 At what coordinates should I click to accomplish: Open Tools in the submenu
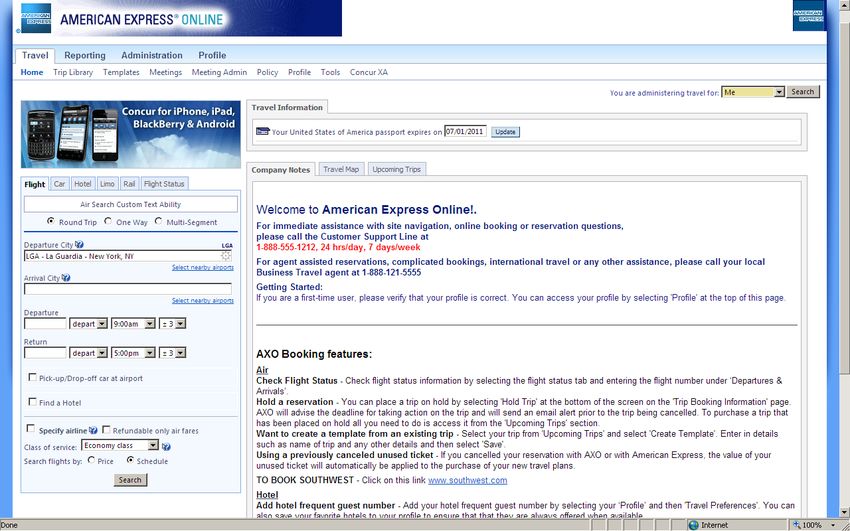(330, 72)
